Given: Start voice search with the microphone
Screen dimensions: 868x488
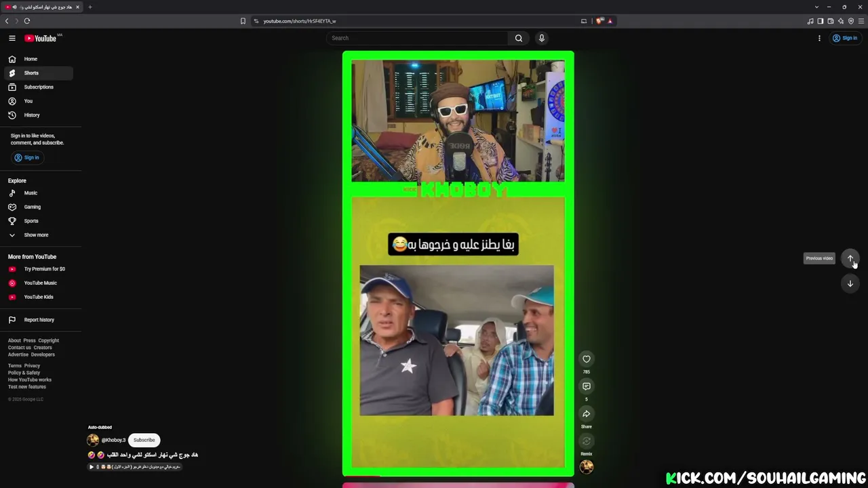Looking at the screenshot, I should tap(541, 38).
